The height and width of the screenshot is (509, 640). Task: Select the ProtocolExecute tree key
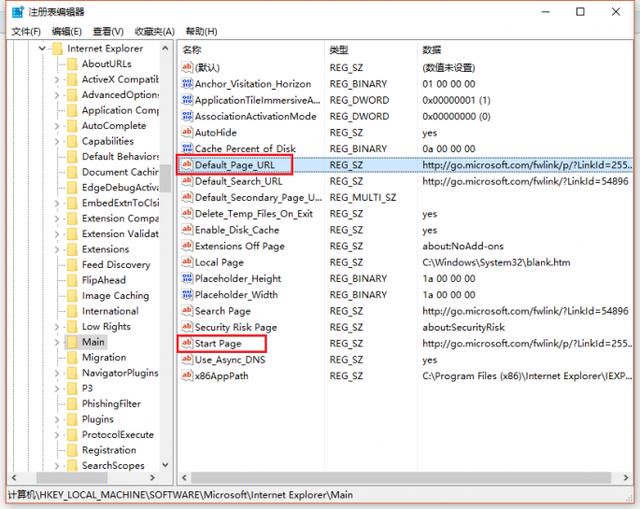click(x=118, y=435)
